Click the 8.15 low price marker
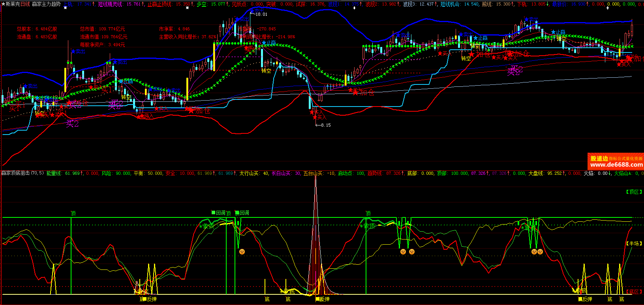The image size is (644, 305). (x=325, y=125)
